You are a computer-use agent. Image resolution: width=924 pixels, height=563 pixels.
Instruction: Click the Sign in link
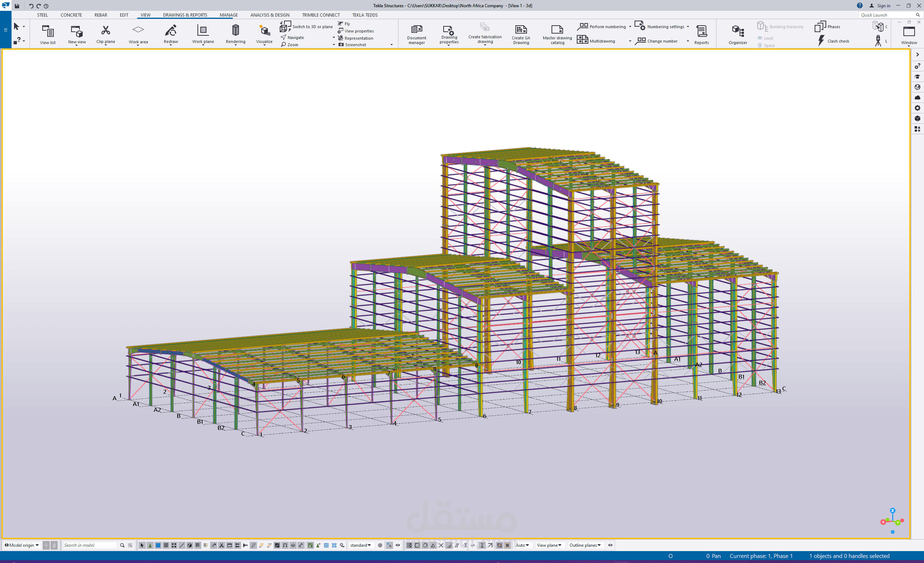tap(883, 6)
